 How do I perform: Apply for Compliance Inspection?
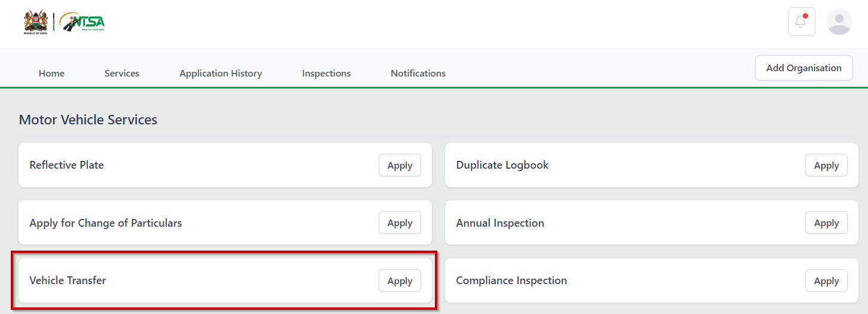tap(826, 281)
